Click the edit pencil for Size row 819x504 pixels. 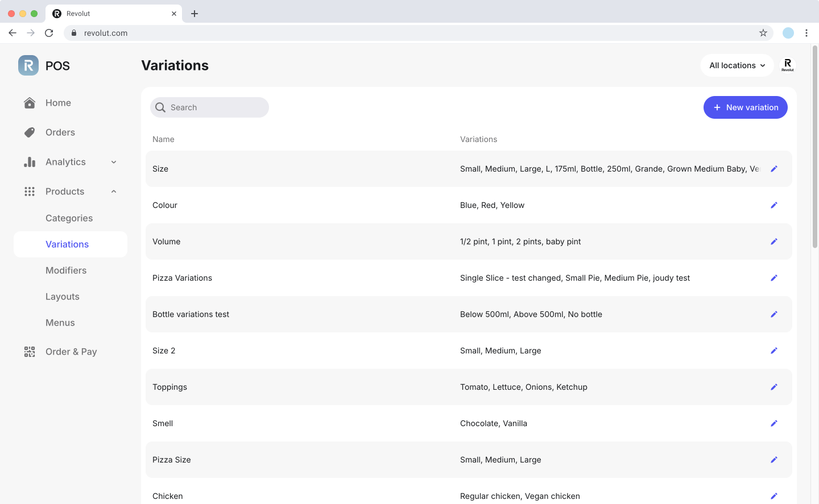click(x=773, y=169)
